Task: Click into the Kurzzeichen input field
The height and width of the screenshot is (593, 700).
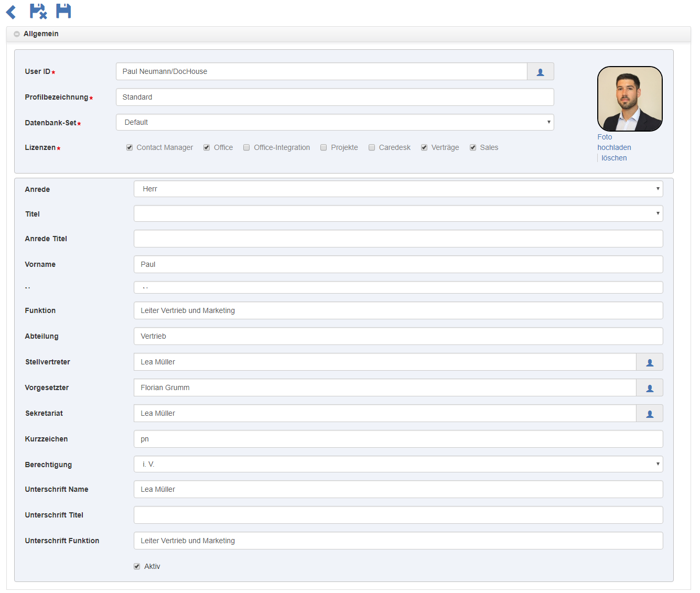Action: tap(398, 439)
